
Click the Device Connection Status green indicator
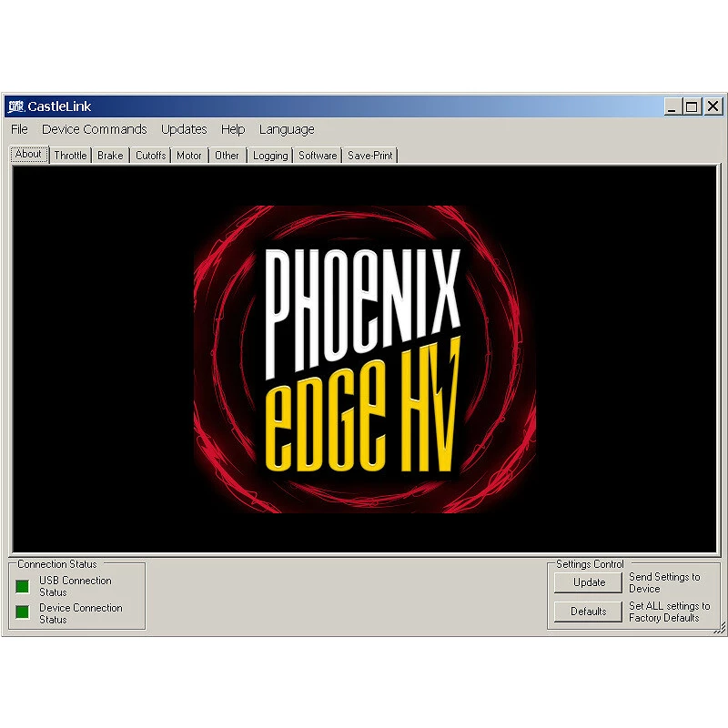pyautogui.click(x=23, y=612)
